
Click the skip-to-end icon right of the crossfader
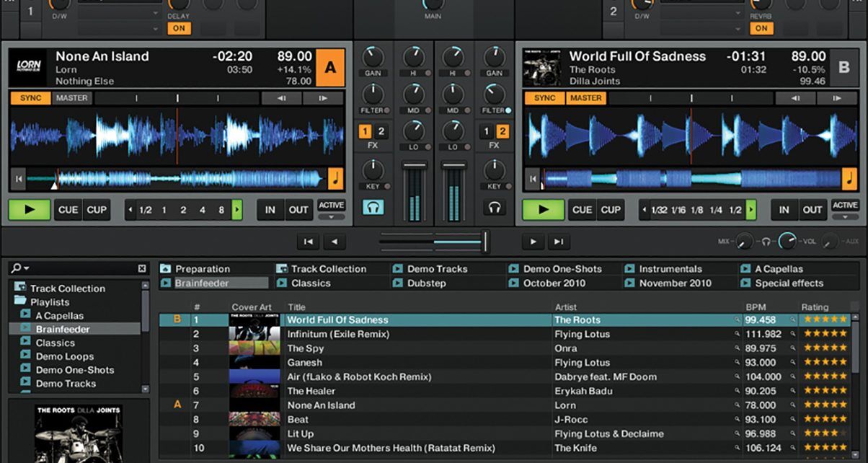558,242
